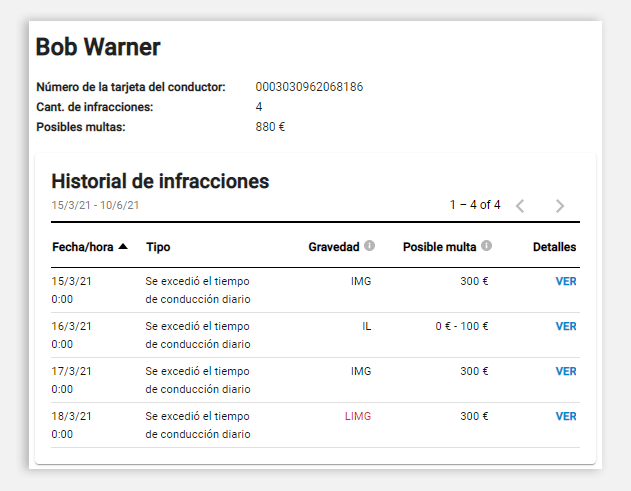The height and width of the screenshot is (491, 631).
Task: Open VER details for the 17/3/21 infraction
Action: coord(566,371)
